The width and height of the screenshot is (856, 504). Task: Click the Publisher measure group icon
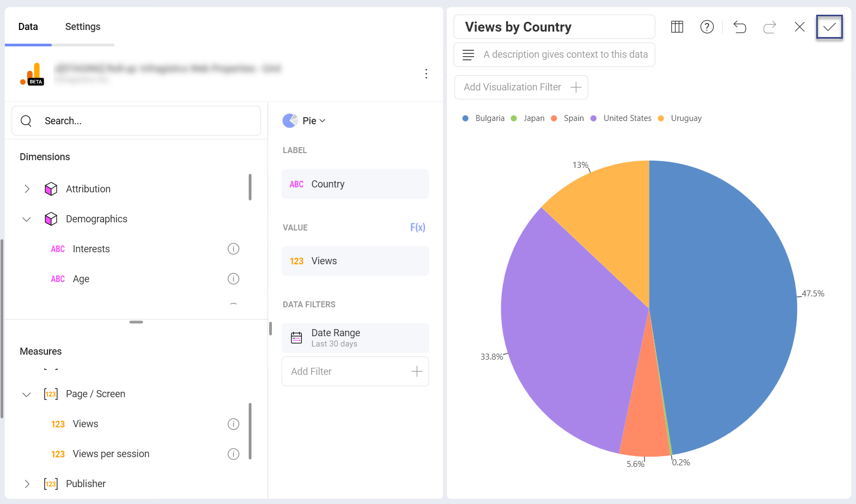51,484
